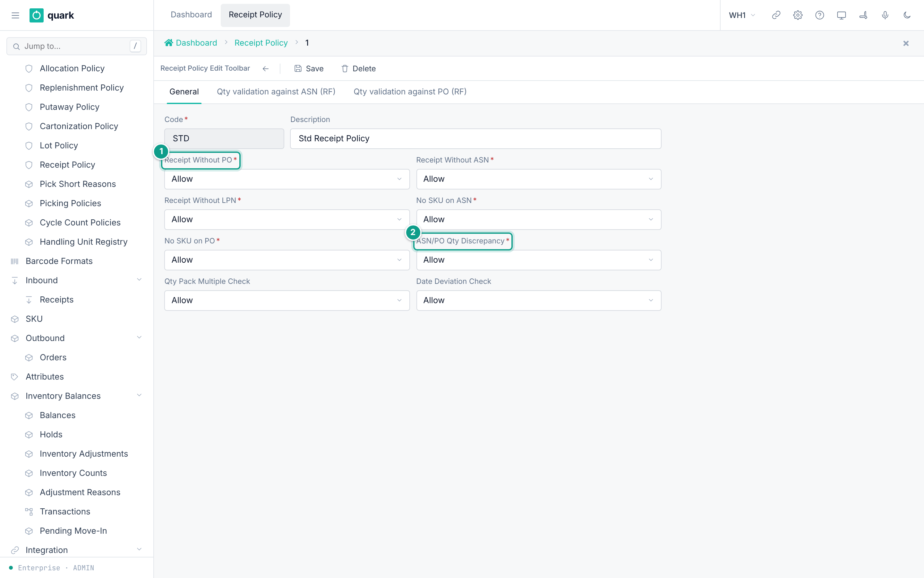Viewport: 924px width, 578px height.
Task: Open Receipt Without PO dropdown
Action: 287,179
